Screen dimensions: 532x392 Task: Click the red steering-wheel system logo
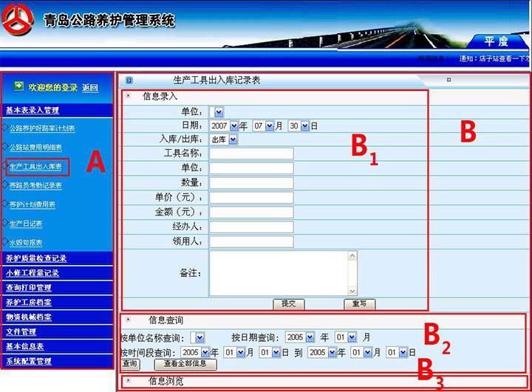coord(18,19)
